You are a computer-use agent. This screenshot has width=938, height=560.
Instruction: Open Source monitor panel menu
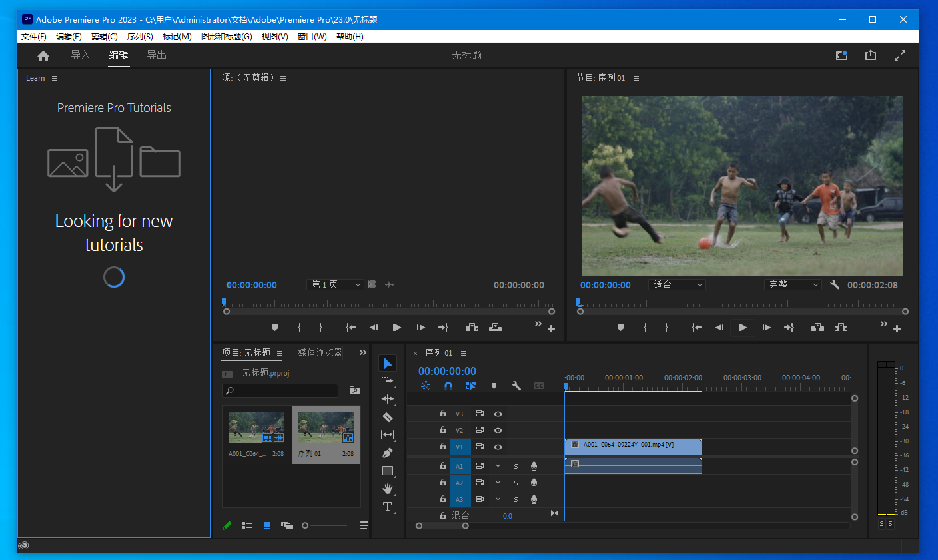click(283, 78)
